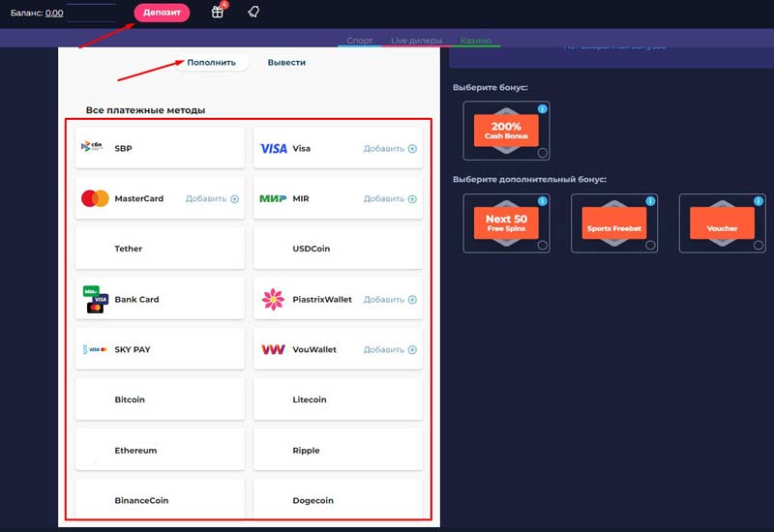Select the Voucher bonus radio button
This screenshot has height=532, width=774.
coord(758,245)
